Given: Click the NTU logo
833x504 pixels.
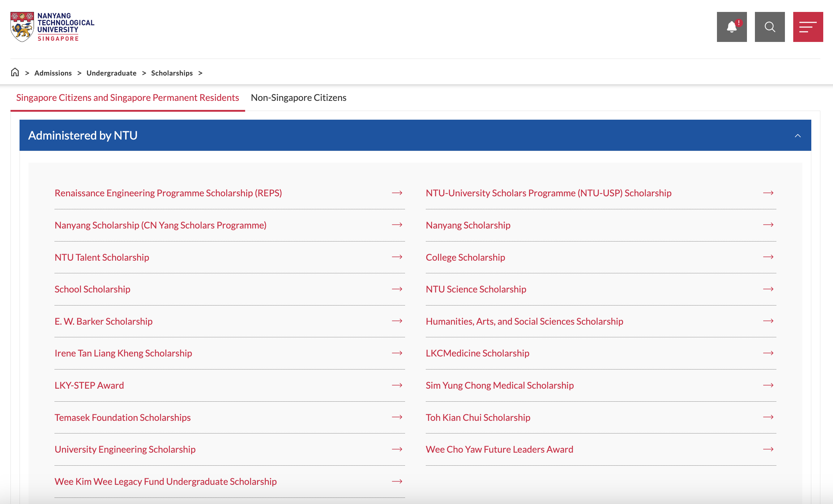Looking at the screenshot, I should [52, 27].
